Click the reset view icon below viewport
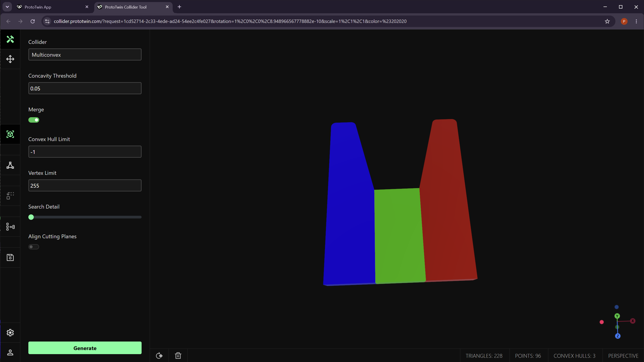The image size is (644, 362). [x=159, y=355]
